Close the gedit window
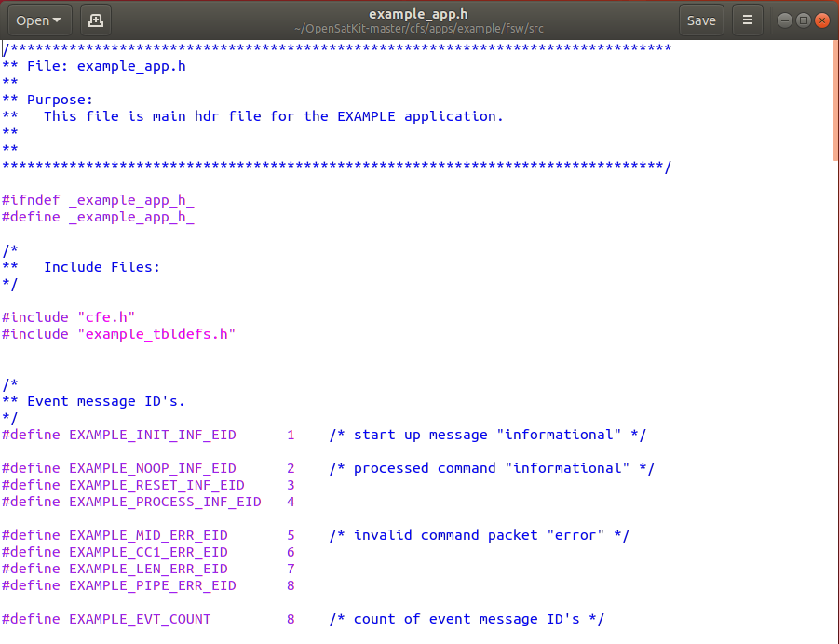 [x=822, y=20]
